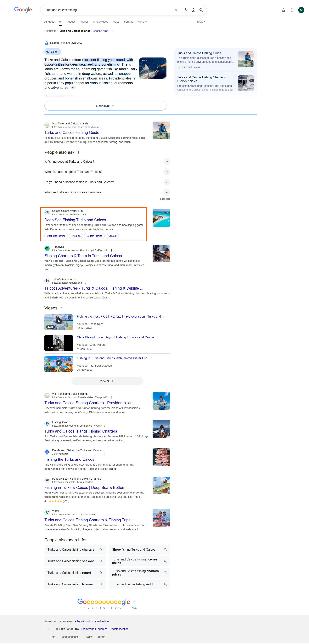This screenshot has width=309, height=644.
Task: Switch to Images tab
Action: point(71,22)
